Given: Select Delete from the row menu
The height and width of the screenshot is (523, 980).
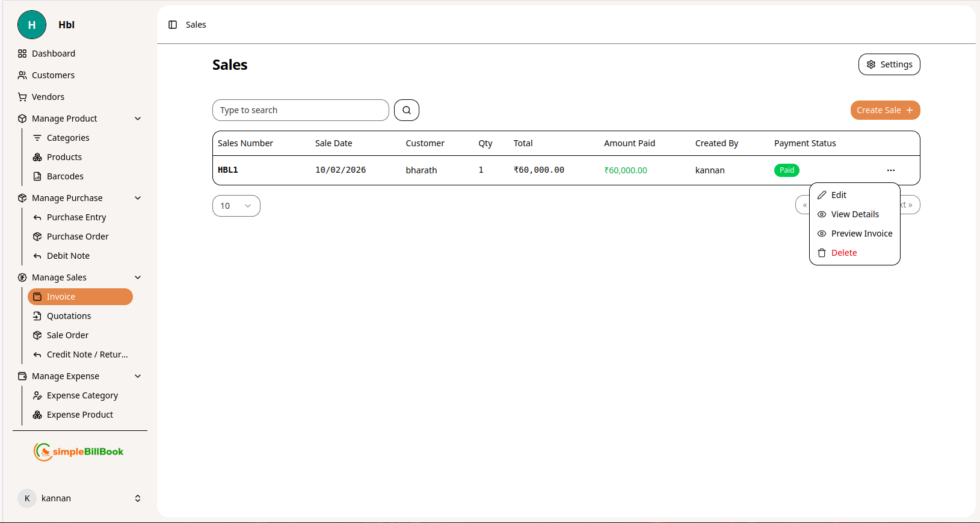Looking at the screenshot, I should [843, 253].
